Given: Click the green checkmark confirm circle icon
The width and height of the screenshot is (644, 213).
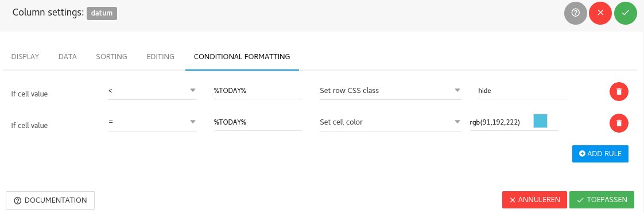Looking at the screenshot, I should pyautogui.click(x=626, y=13).
